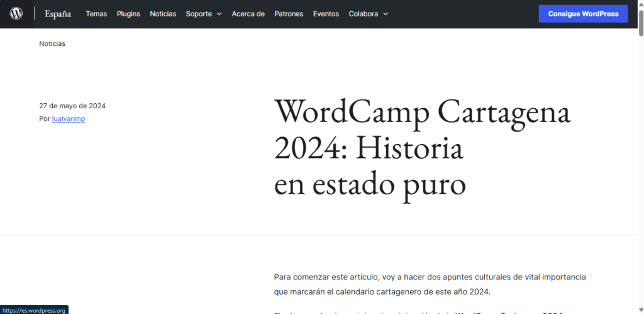Click the Consigue WordPress button
The width and height of the screenshot is (644, 314).
[583, 14]
